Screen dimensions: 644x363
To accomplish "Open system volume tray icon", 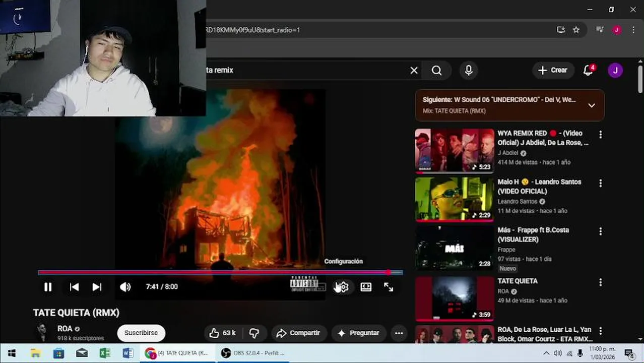I will click(558, 353).
